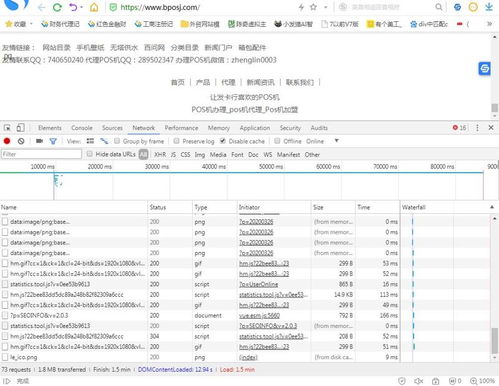The width and height of the screenshot is (499, 386).
Task: Uncheck the Disable cache checkbox
Action: tap(223, 141)
